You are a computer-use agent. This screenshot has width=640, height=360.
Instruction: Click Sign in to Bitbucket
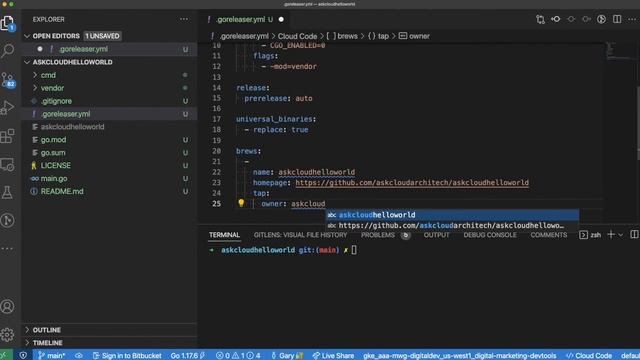pyautogui.click(x=127, y=356)
